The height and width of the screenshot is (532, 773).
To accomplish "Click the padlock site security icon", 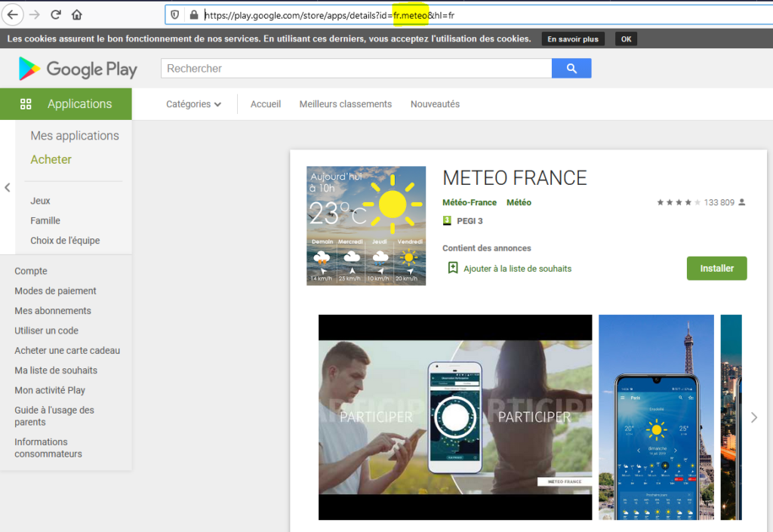I will [193, 15].
